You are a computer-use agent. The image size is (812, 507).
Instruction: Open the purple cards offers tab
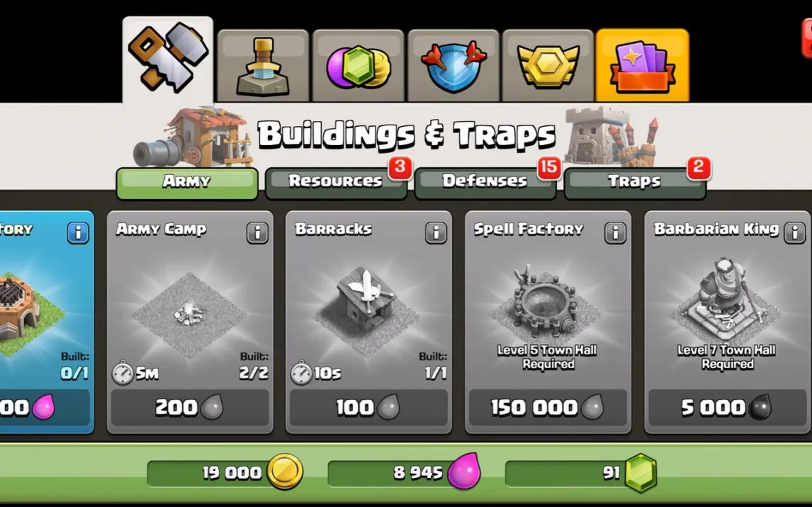(643, 65)
